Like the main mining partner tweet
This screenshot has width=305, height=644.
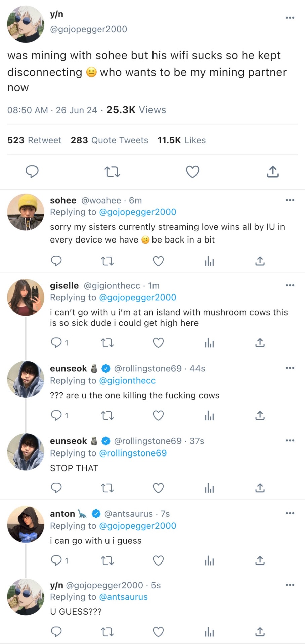192,172
